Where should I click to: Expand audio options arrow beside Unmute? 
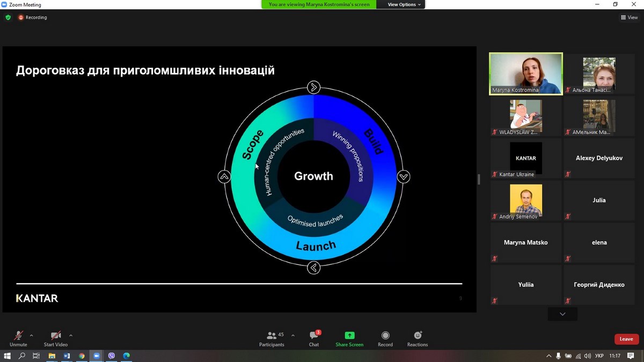pyautogui.click(x=32, y=336)
